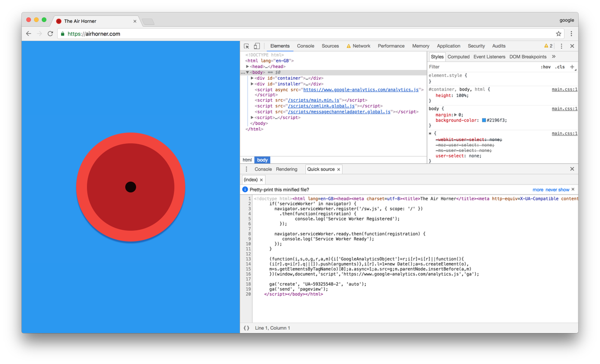Click the yellow warnings count badge
The height and width of the screenshot is (364, 600).
548,46
